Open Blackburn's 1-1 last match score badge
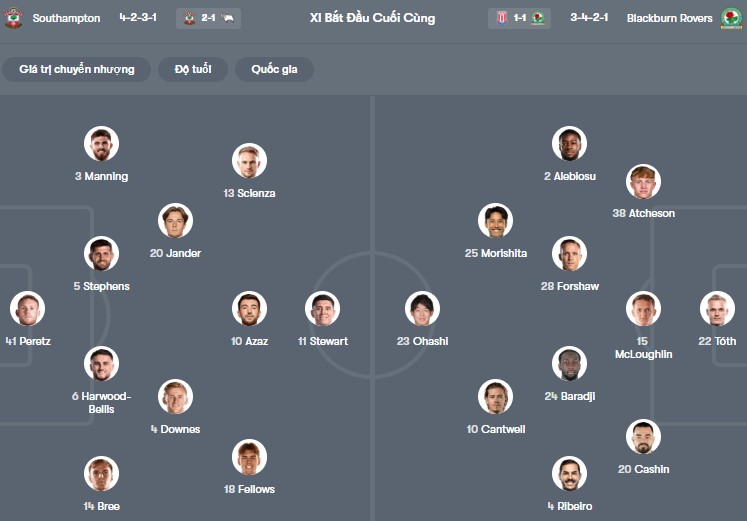Image resolution: width=747 pixels, height=521 pixels. click(x=521, y=18)
